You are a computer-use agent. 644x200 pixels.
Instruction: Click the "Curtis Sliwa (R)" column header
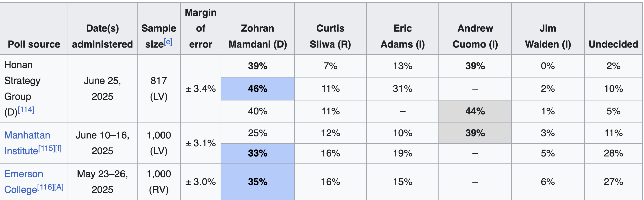click(x=330, y=36)
